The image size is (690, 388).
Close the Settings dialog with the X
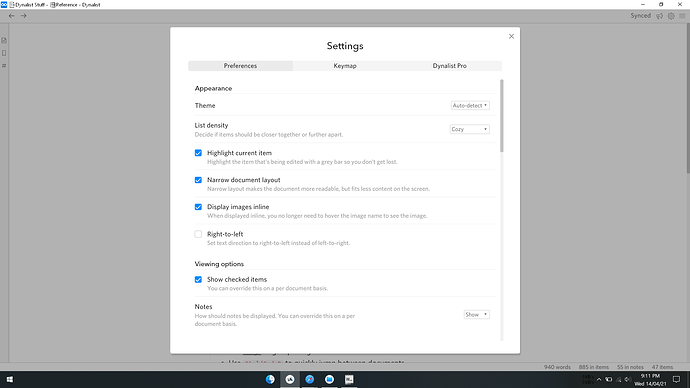click(511, 37)
